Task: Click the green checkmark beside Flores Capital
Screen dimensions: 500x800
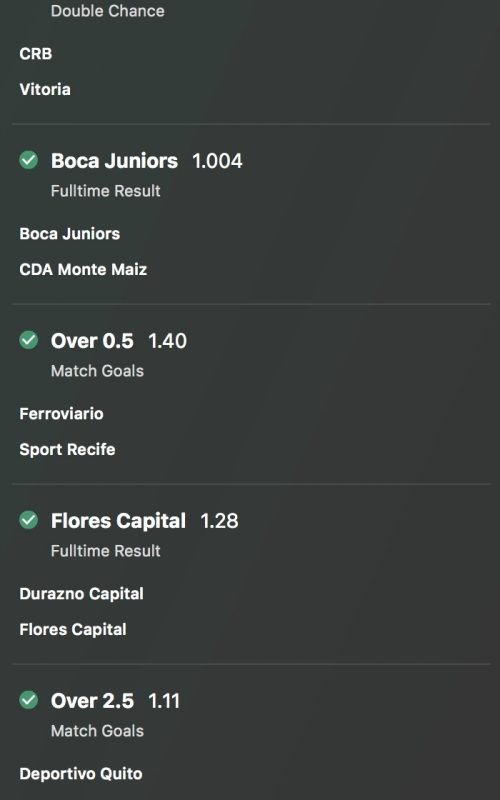Action: tap(29, 520)
